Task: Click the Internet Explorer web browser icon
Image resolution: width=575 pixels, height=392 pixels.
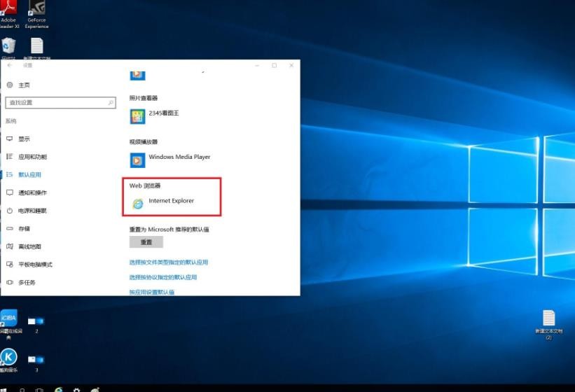Action: [137, 202]
